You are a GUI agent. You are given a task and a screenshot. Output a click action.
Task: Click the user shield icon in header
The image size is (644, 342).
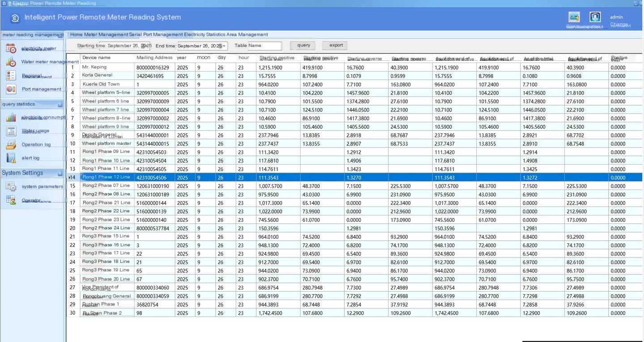[595, 17]
